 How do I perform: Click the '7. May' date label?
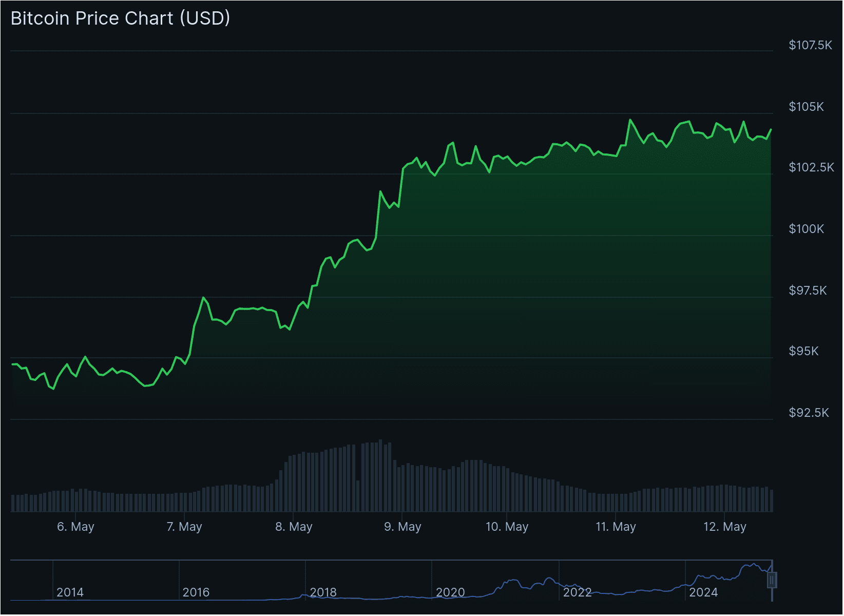pos(184,527)
